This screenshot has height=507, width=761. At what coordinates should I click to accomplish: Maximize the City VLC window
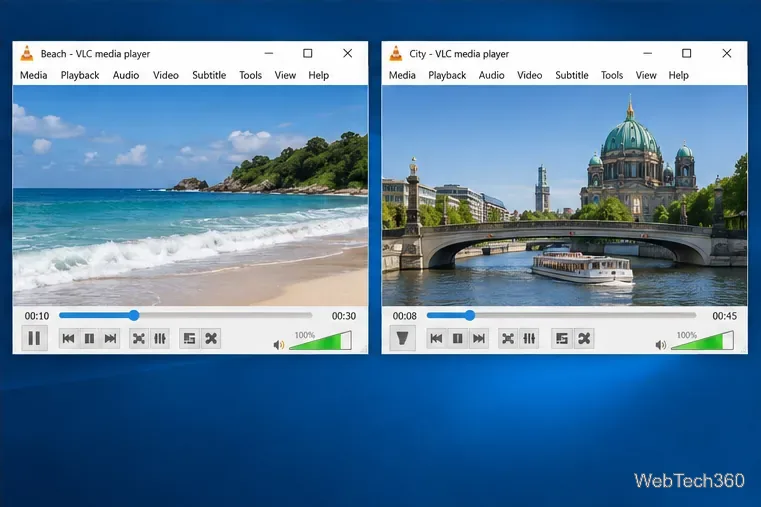[686, 53]
